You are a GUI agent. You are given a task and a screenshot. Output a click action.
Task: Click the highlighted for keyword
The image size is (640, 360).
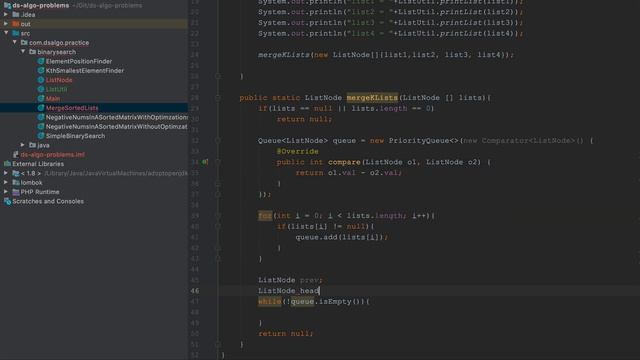point(265,216)
